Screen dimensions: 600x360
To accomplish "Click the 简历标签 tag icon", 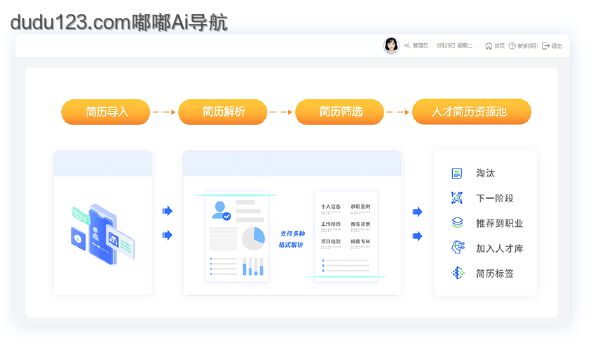I will pos(458,273).
